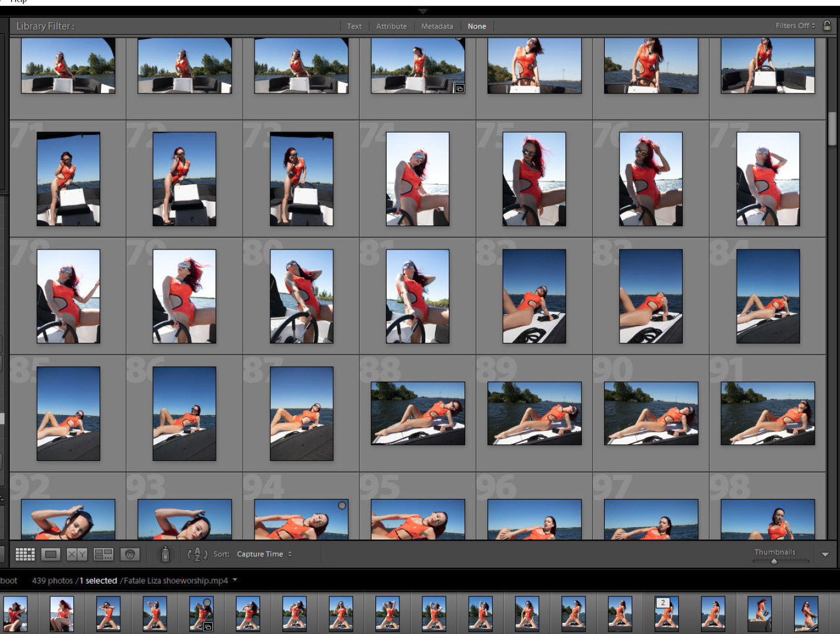The height and width of the screenshot is (634, 840).
Task: Select the photo in grid cell 72
Action: (x=184, y=179)
